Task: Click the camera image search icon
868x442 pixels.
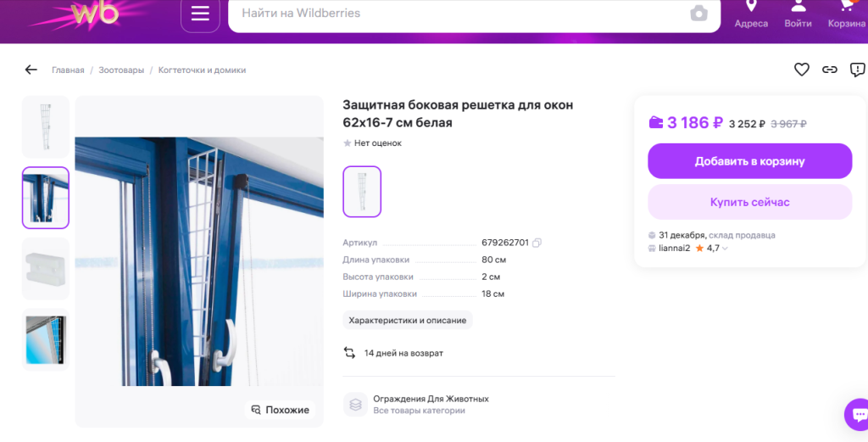Action: [698, 14]
